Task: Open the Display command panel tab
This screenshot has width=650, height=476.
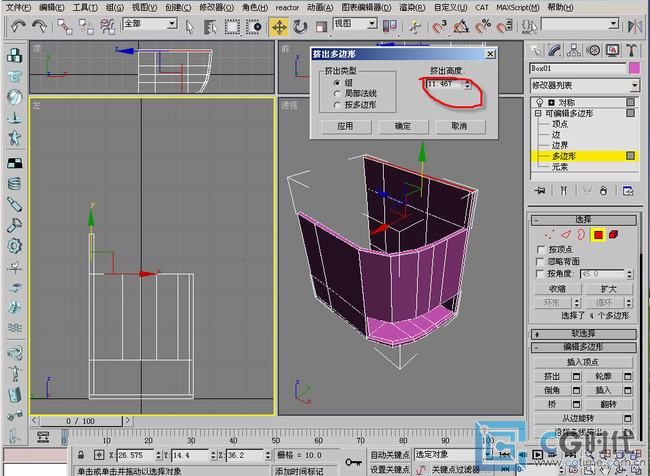Action: [x=612, y=51]
